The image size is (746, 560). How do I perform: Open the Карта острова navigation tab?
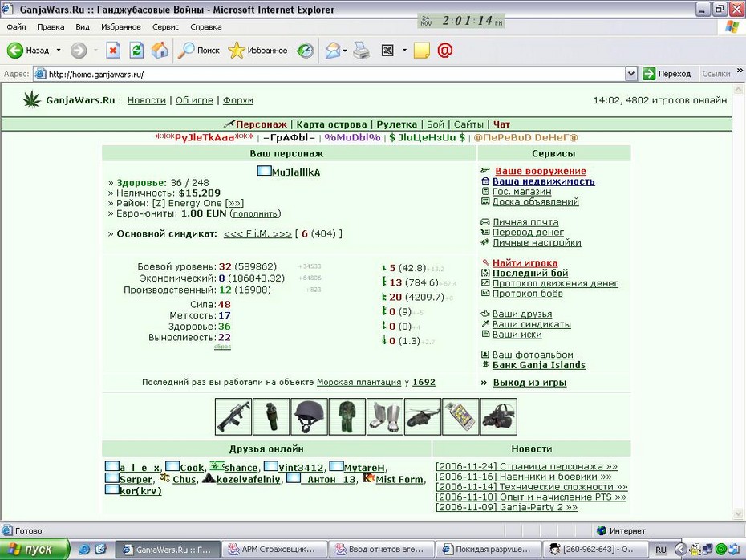[331, 124]
